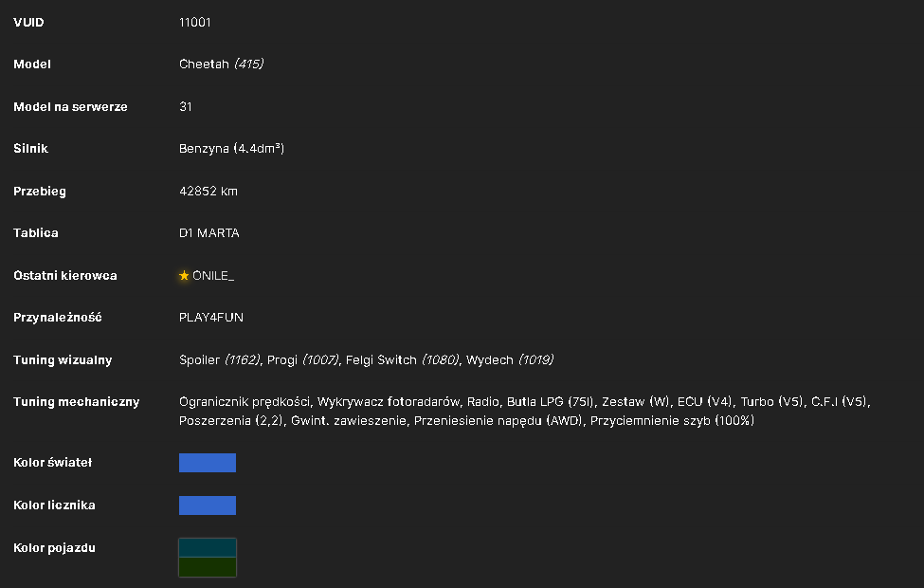
Task: Click the Kolor pojazdu label
Action: coord(54,548)
